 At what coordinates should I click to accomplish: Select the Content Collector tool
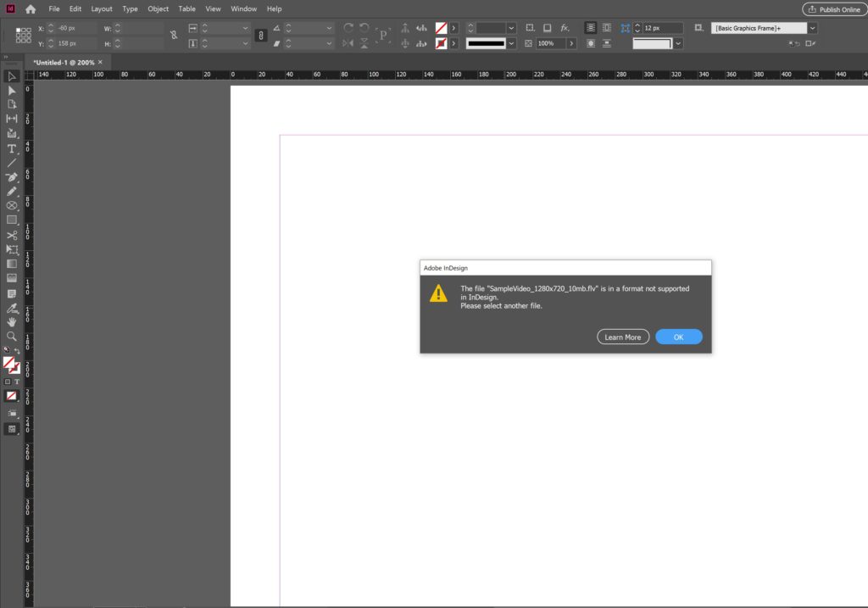tap(12, 133)
